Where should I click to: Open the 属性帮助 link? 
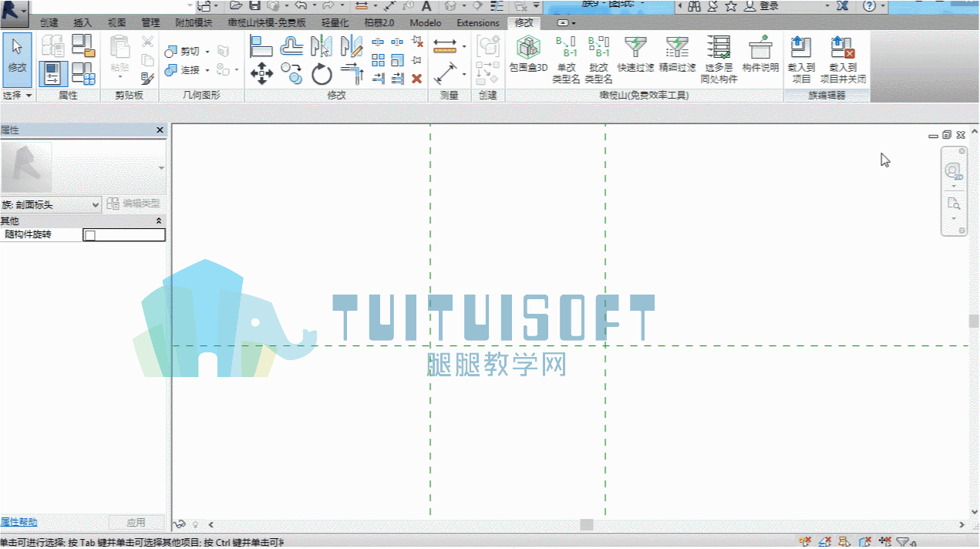(x=19, y=522)
